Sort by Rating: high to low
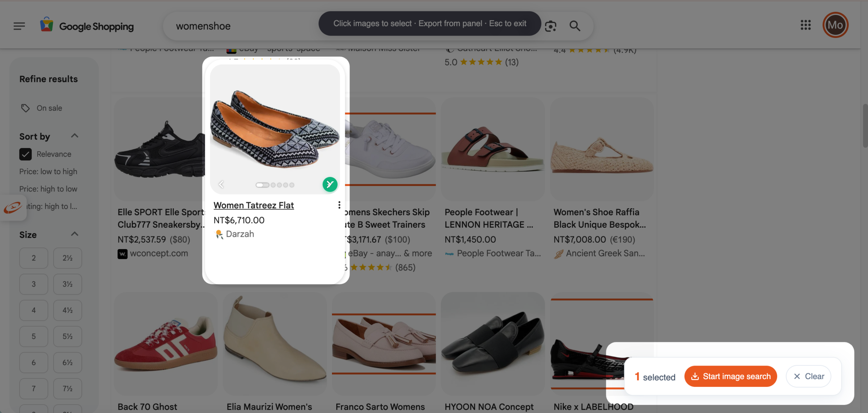The width and height of the screenshot is (868, 413). [52, 206]
